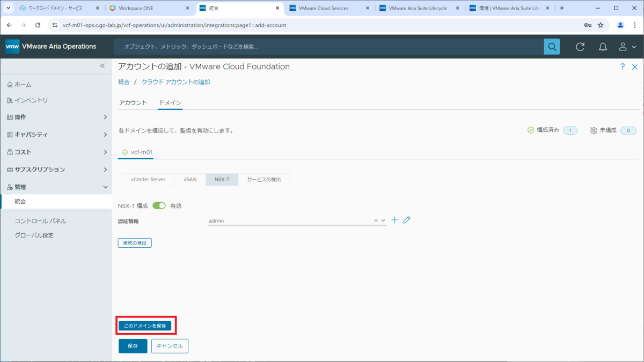Open the credential dropdown arrow
Screen dimensions: 644x362
coord(383,220)
